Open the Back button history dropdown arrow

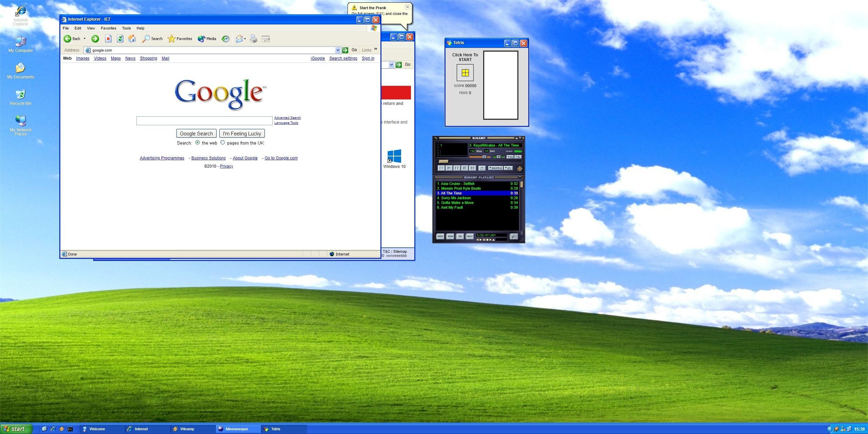click(x=84, y=39)
